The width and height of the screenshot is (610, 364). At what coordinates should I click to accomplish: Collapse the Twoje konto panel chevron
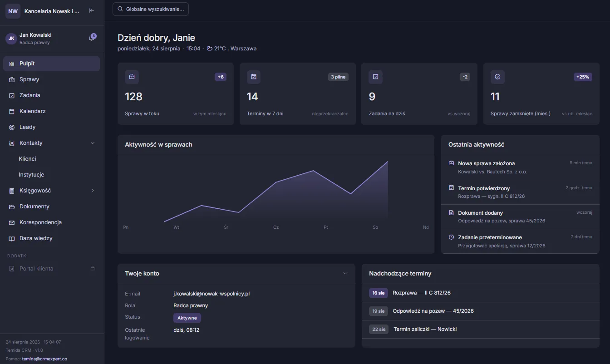click(345, 273)
